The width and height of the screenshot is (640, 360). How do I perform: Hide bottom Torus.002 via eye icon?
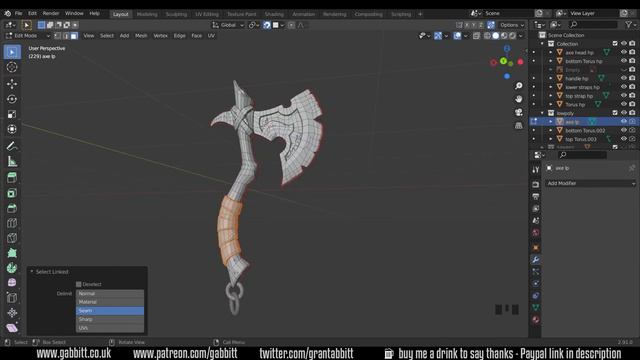[624, 130]
